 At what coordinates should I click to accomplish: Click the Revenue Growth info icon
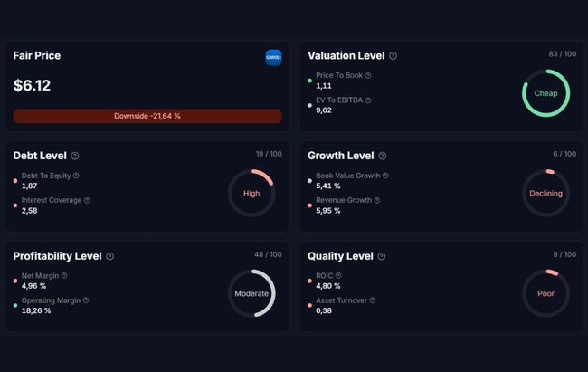376,200
